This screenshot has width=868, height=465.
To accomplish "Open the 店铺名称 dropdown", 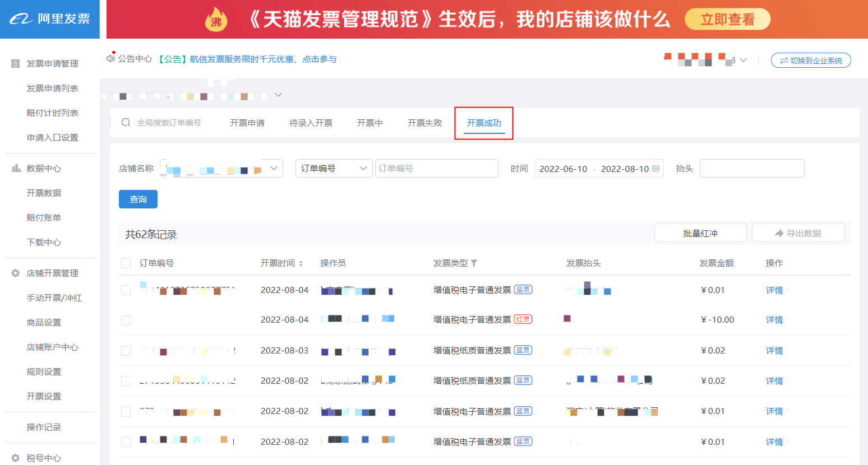I will point(221,168).
